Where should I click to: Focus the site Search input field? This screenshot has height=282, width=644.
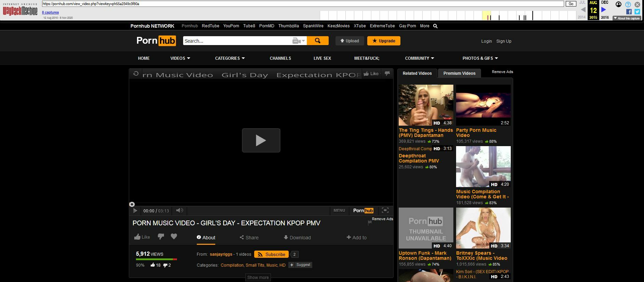coord(237,41)
